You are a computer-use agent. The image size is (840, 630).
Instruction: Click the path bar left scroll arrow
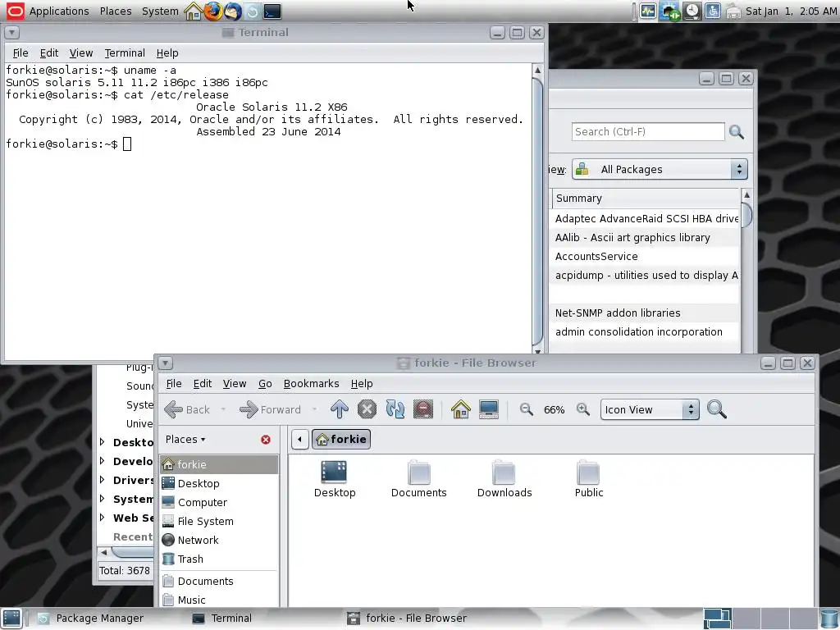300,440
